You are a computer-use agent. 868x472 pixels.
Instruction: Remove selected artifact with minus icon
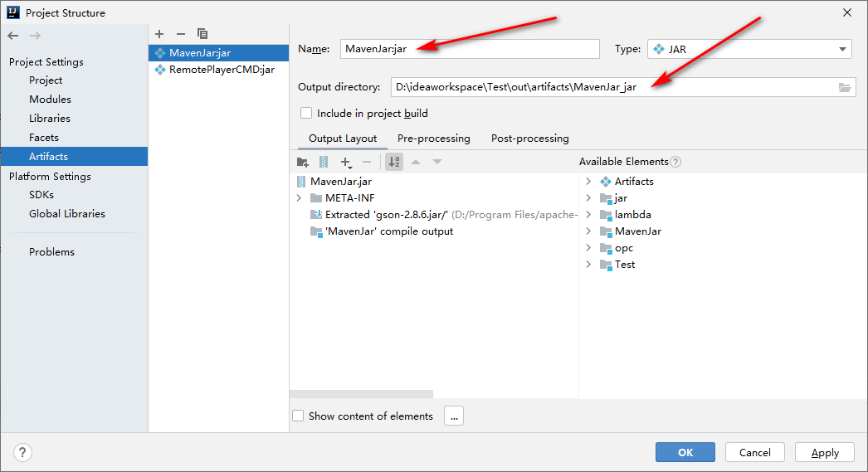180,34
